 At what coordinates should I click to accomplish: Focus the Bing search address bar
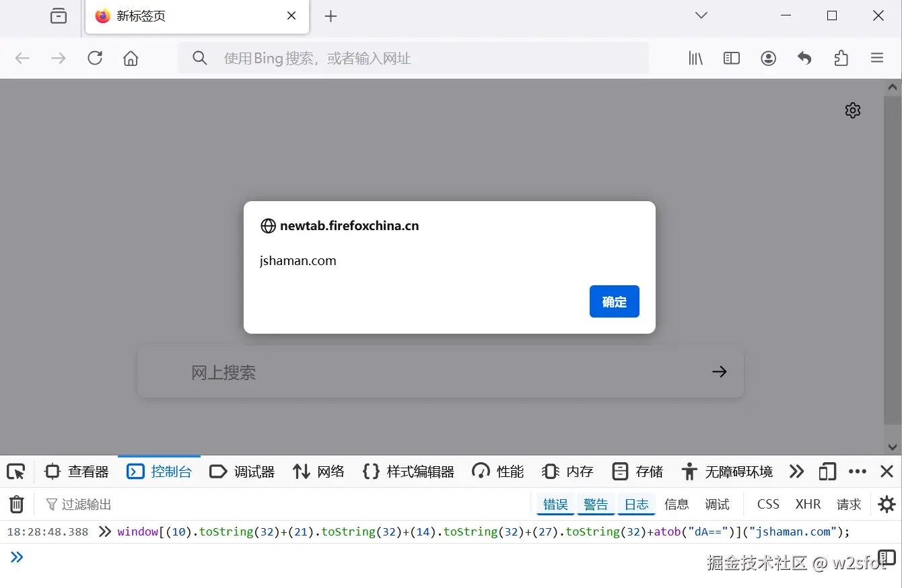[x=413, y=59]
